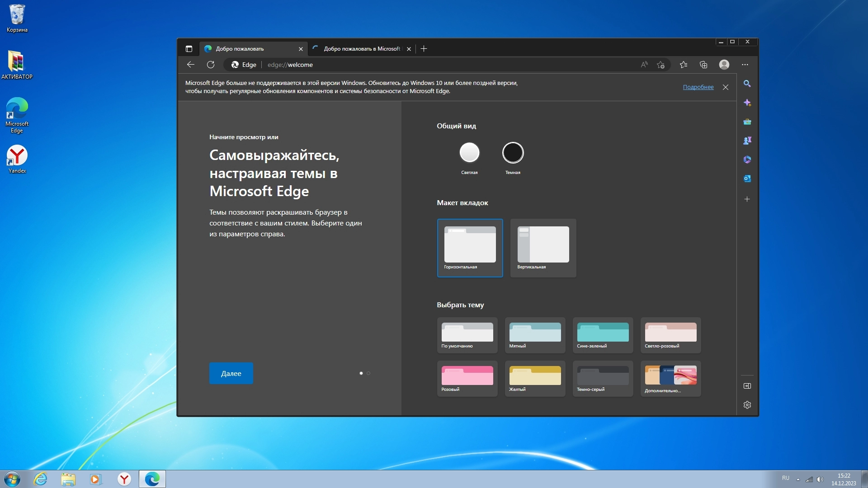Pick the Сине-зеленый theme swatch
The height and width of the screenshot is (488, 868).
pyautogui.click(x=603, y=335)
